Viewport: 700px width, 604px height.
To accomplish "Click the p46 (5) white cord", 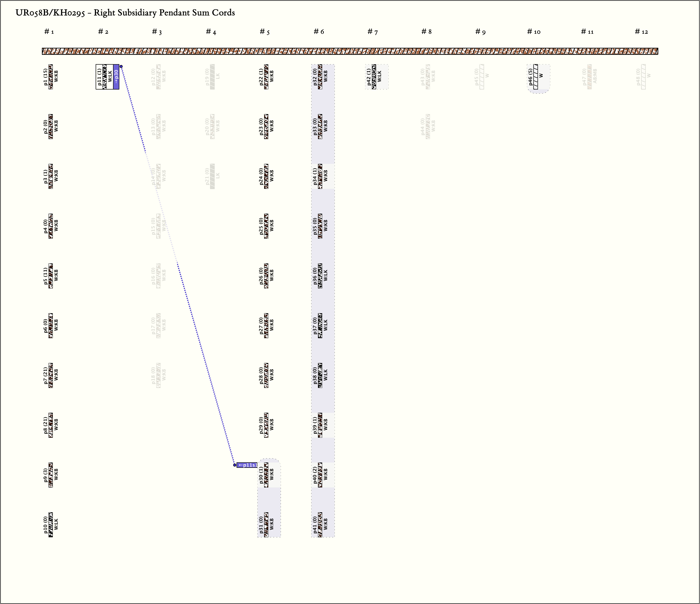I will pos(536,77).
